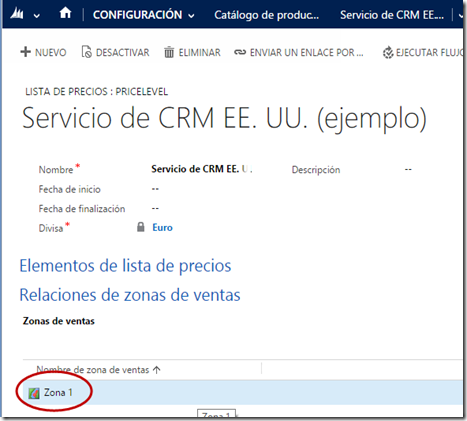The image size is (467, 421).
Task: Click the Descripción field label
Action: [316, 170]
